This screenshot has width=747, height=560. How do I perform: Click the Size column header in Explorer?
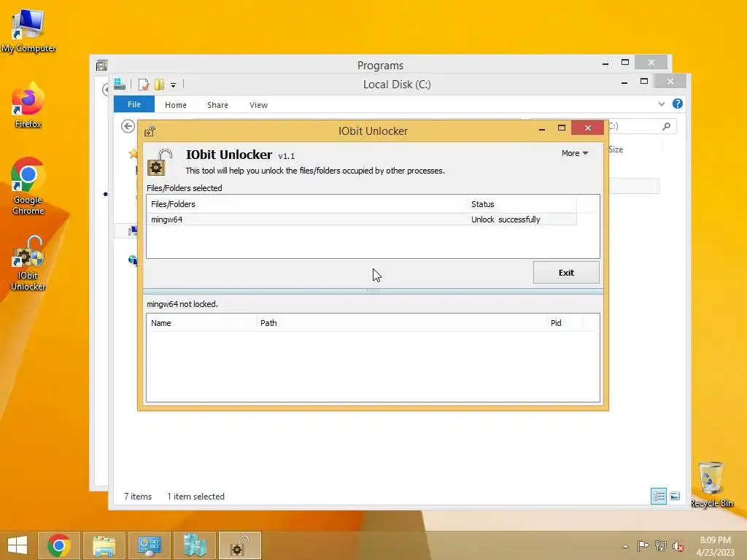(616, 149)
